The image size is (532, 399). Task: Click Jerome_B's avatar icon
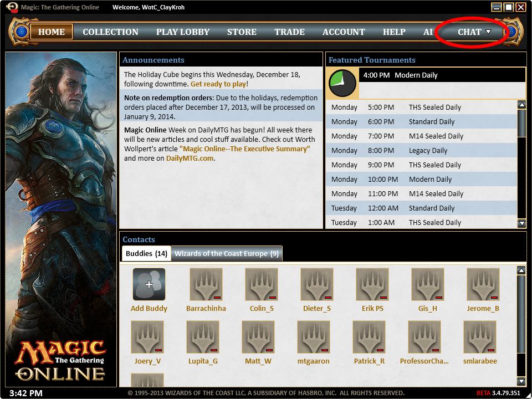tap(483, 284)
